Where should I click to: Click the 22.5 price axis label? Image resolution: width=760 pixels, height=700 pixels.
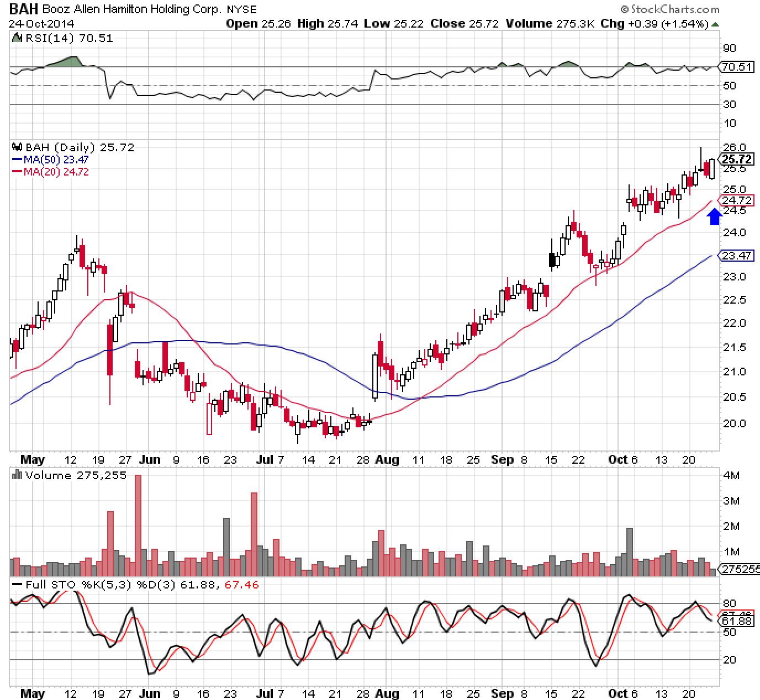734,300
